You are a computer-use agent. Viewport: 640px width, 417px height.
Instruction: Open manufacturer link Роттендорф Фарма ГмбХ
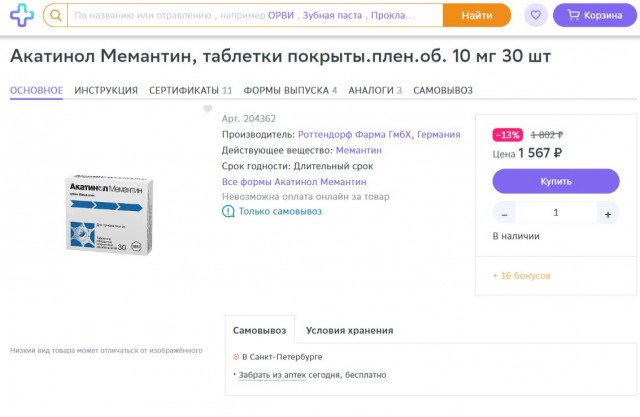(x=379, y=134)
